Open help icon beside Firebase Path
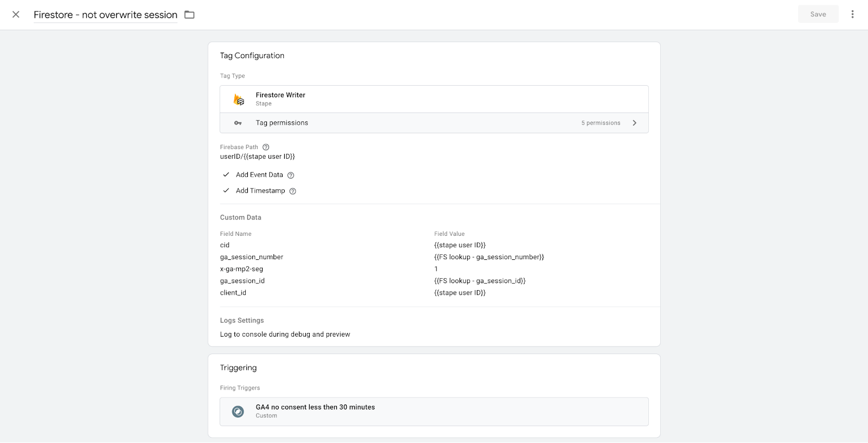This screenshot has width=868, height=443. pyautogui.click(x=266, y=147)
